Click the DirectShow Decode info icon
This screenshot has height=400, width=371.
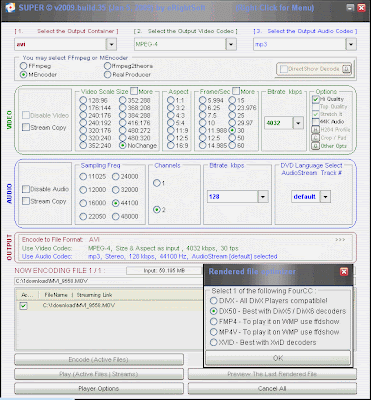click(347, 69)
